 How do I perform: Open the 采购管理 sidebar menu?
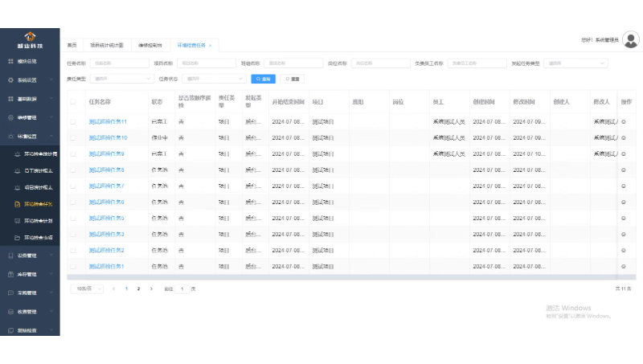(x=30, y=293)
